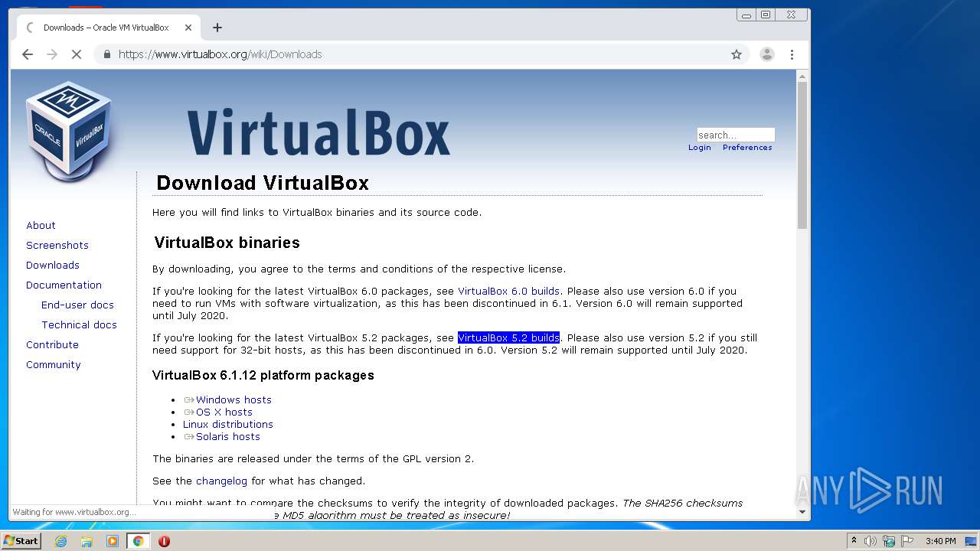
Task: Click the browser forward arrow
Action: tap(52, 54)
